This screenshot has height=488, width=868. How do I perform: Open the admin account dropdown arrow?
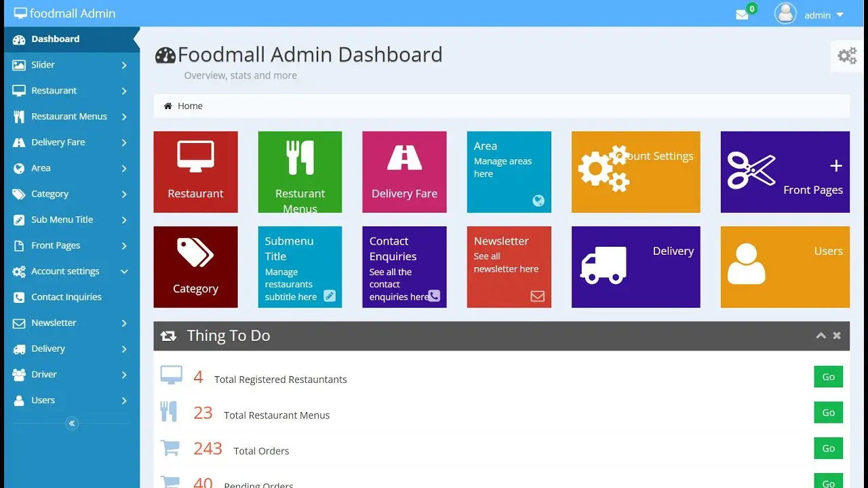[x=840, y=15]
